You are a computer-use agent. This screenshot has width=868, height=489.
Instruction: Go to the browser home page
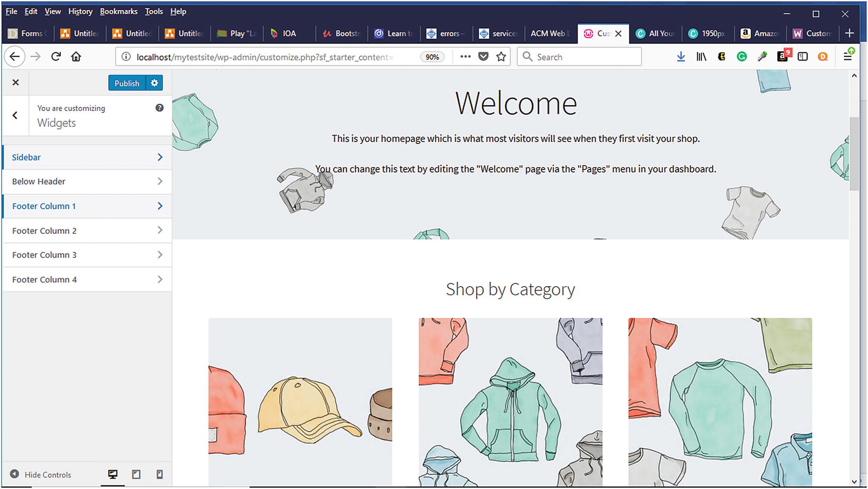click(76, 57)
